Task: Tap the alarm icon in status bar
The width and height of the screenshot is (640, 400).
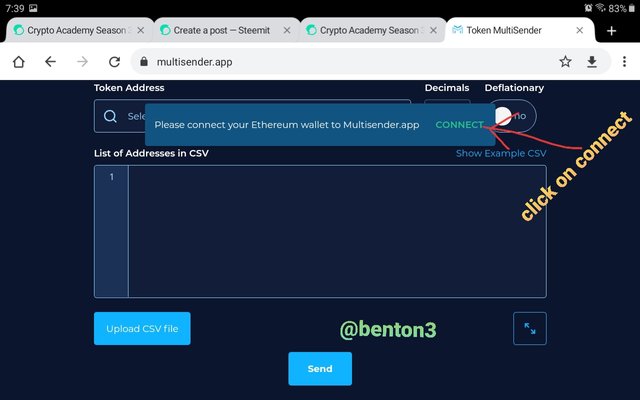Action: tap(588, 8)
